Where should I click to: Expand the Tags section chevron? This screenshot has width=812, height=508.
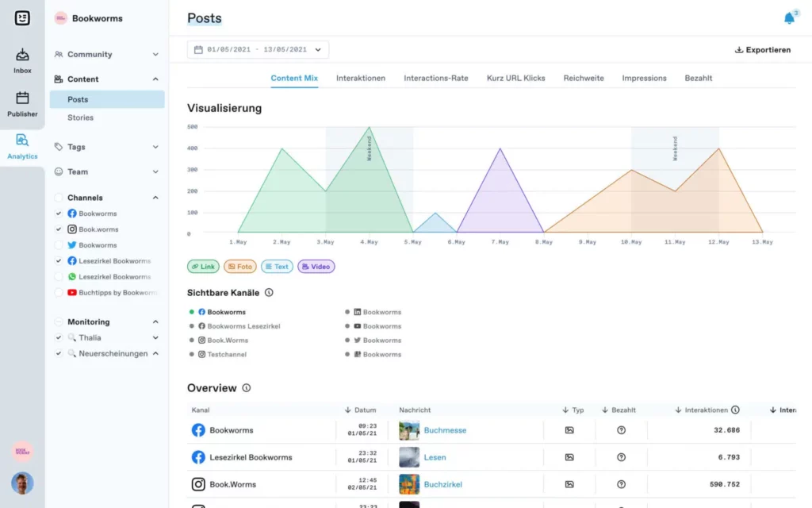click(x=155, y=147)
